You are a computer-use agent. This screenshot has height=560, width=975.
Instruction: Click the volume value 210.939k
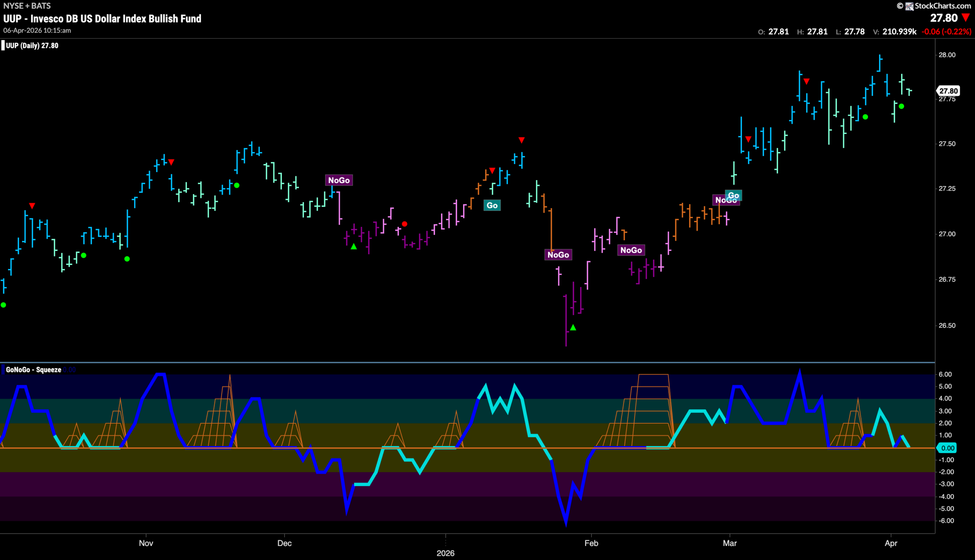[x=899, y=32]
